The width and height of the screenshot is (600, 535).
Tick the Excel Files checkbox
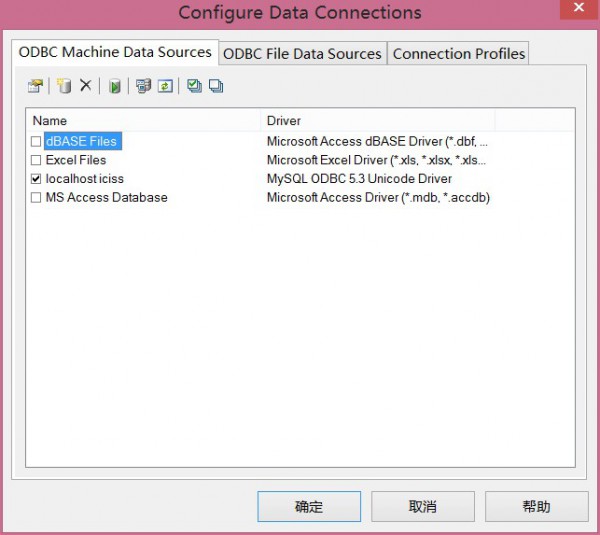pos(37,160)
